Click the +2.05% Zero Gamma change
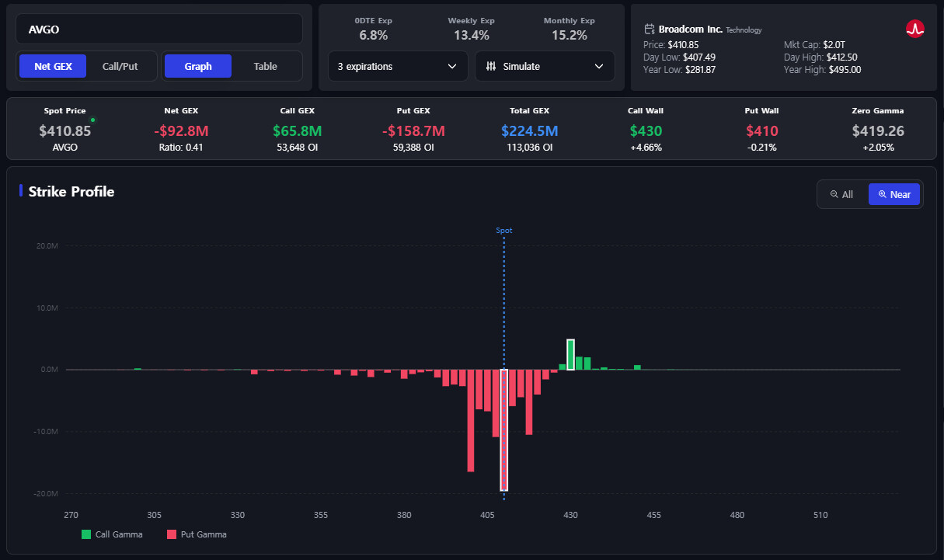Image resolution: width=944 pixels, height=560 pixels. [x=878, y=148]
